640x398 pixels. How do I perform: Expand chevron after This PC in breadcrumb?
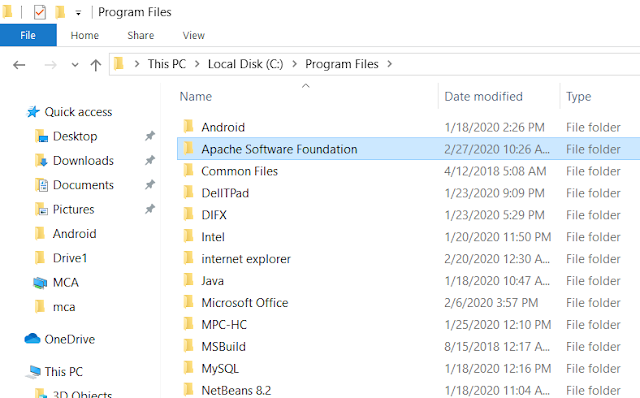(x=197, y=64)
